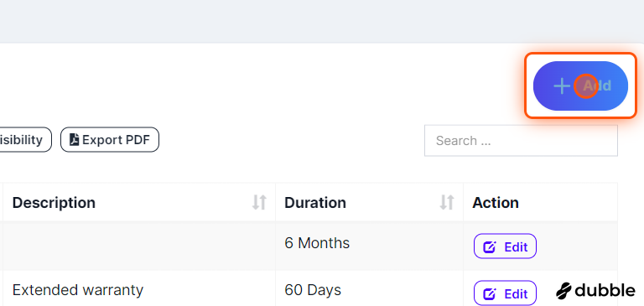Click the Action column header
Viewport: 644px width, 306px height.
(496, 203)
